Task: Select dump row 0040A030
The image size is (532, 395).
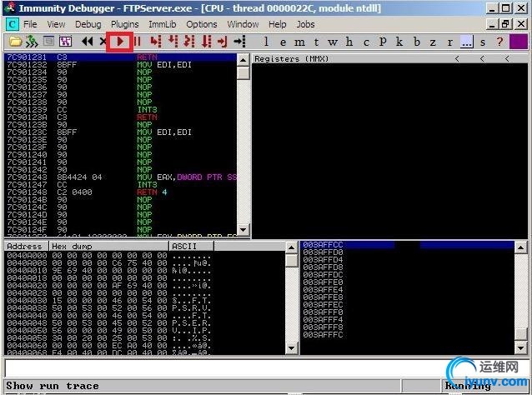Action: tap(144, 301)
